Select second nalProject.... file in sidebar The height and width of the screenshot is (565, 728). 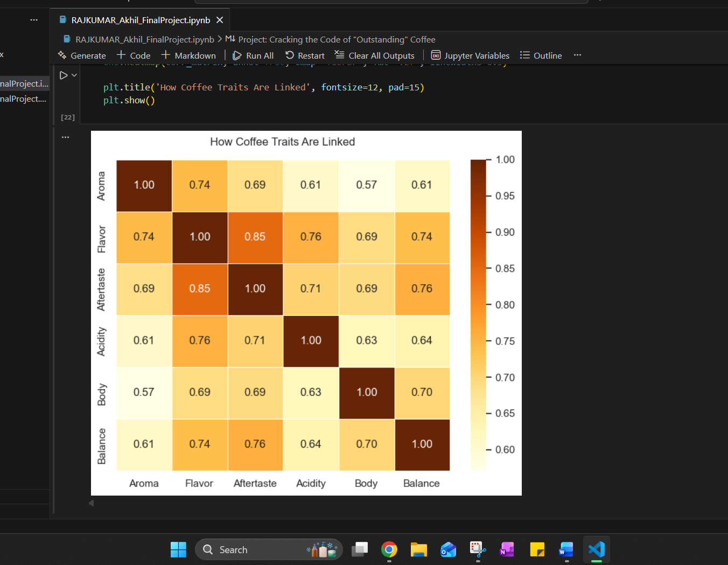pyautogui.click(x=24, y=98)
